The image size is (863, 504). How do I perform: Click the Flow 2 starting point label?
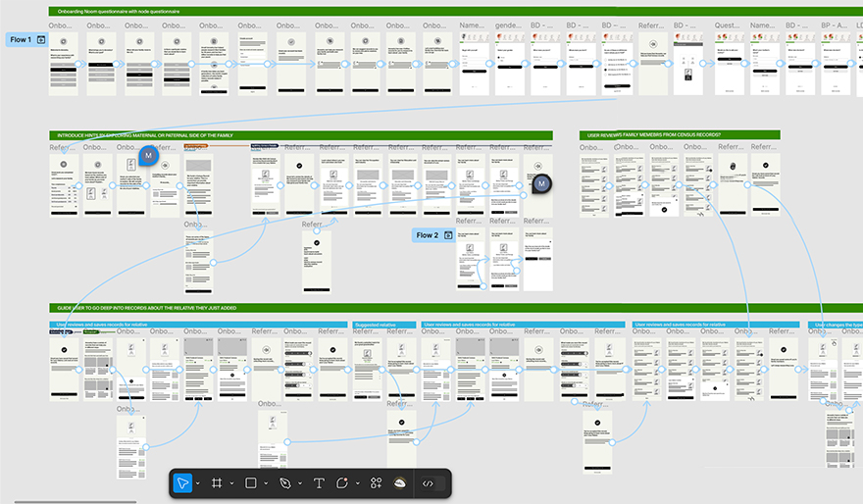[428, 235]
